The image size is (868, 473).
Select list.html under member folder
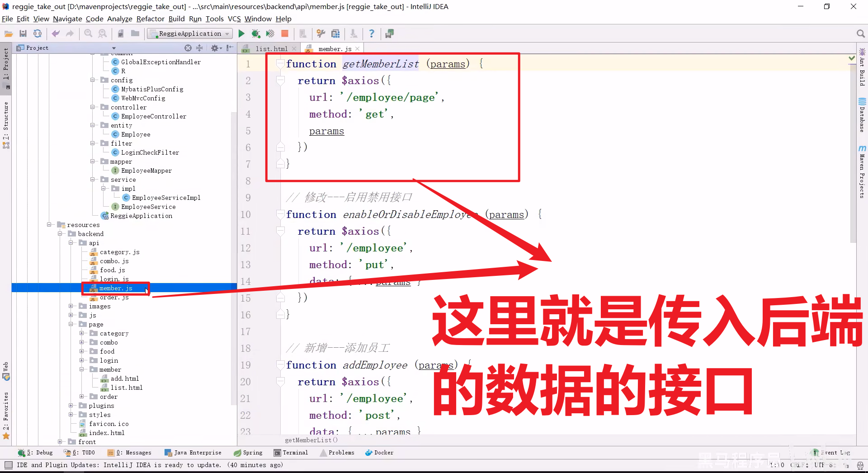point(127,388)
